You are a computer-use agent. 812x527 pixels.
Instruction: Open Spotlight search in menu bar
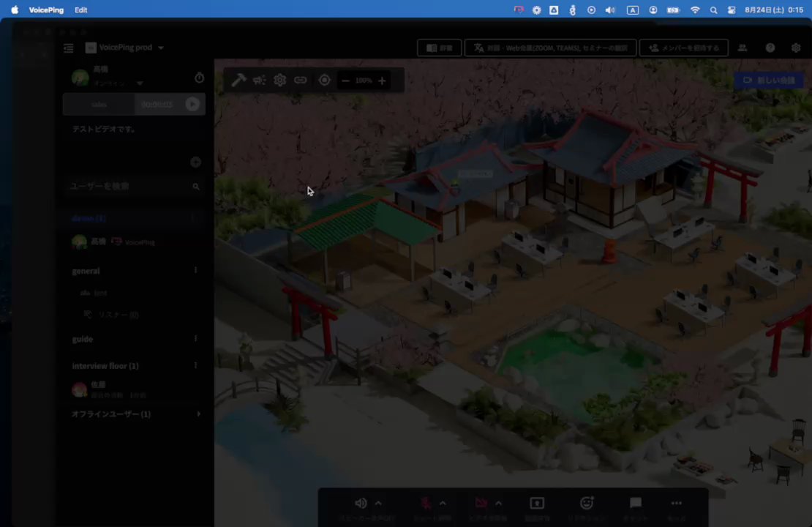click(713, 10)
